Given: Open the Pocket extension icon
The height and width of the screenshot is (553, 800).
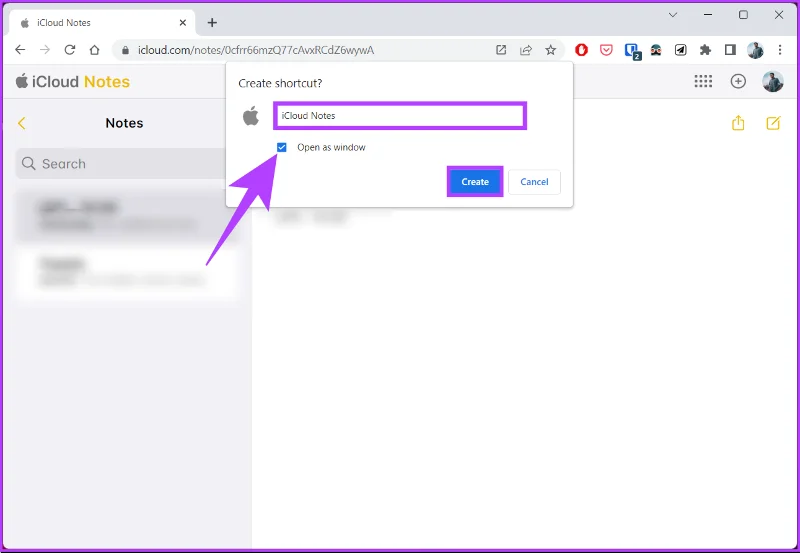Looking at the screenshot, I should click(x=606, y=49).
